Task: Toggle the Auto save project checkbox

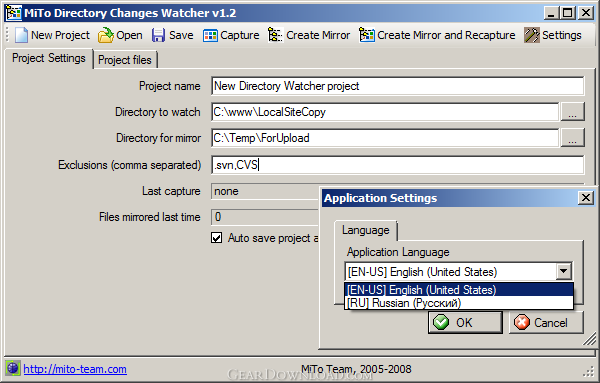Action: 217,238
